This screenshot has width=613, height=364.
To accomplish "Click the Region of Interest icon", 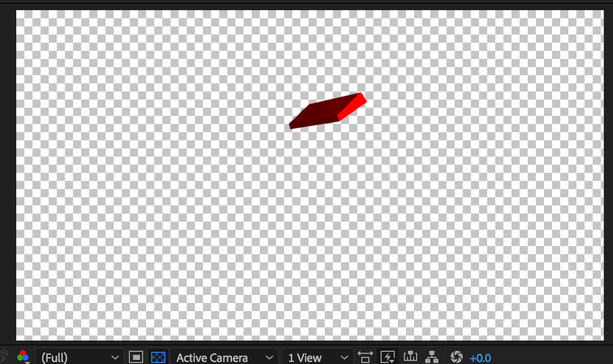I will tap(135, 357).
